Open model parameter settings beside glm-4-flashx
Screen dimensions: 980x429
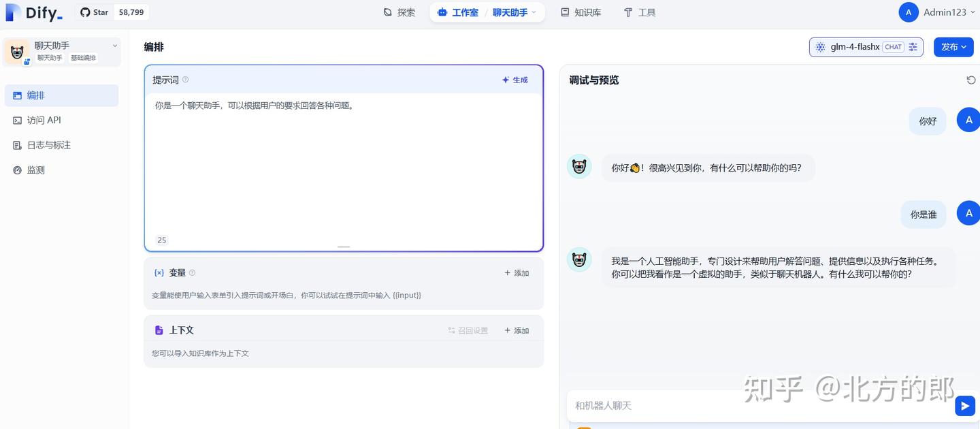[x=913, y=46]
